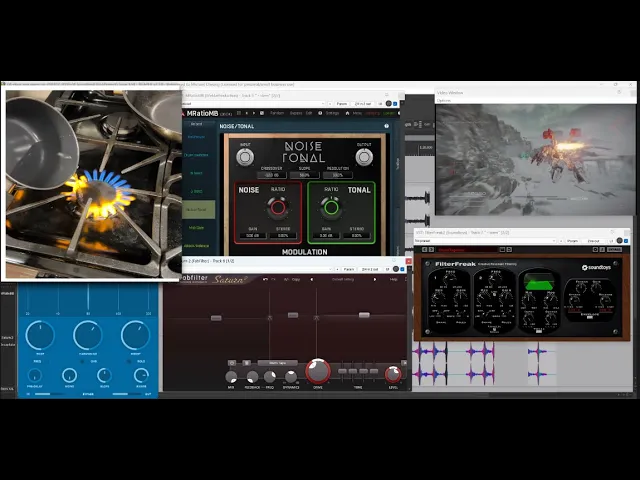Click the MRatioMB randomize dice icon
The image size is (640, 480).
(262, 113)
